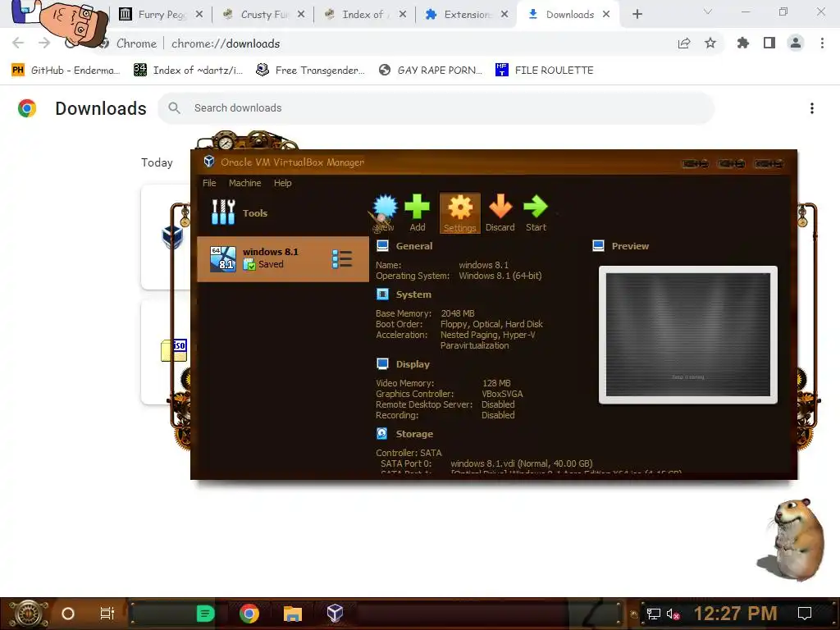840x630 pixels.
Task: Open the green chat app on taskbar
Action: coord(205,614)
